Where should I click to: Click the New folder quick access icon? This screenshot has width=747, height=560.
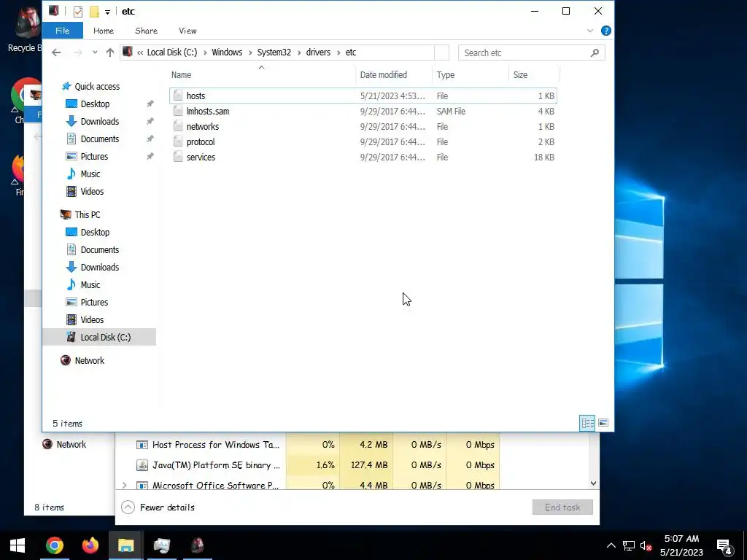pos(94,11)
